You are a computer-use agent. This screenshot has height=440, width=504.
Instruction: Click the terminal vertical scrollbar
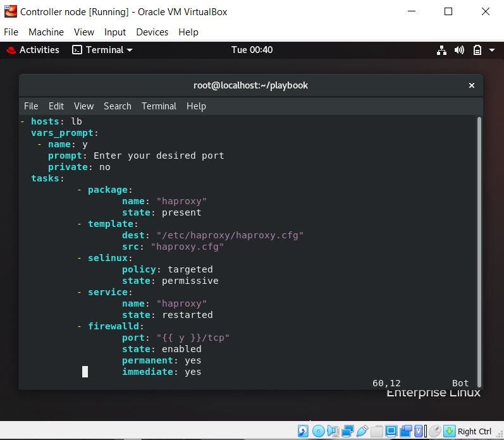tap(479, 252)
